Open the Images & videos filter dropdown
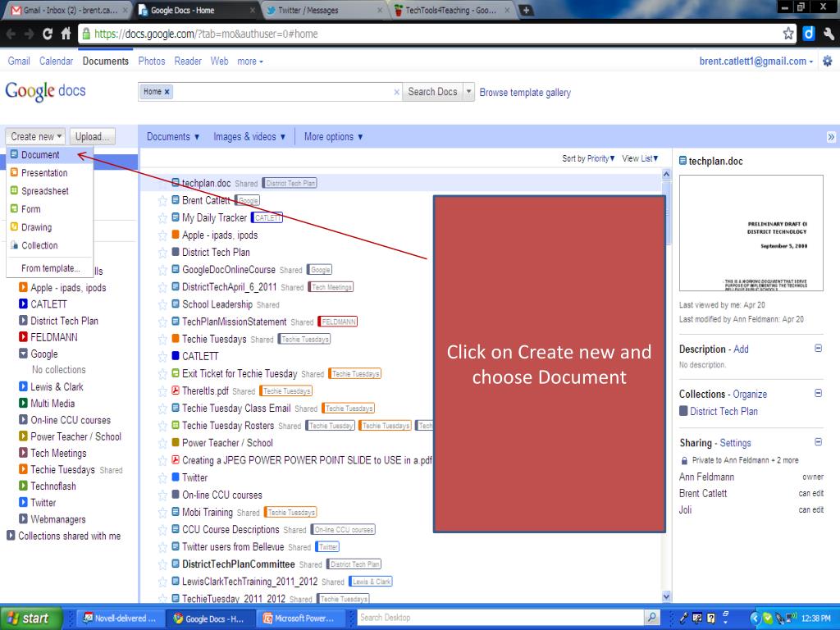The width and height of the screenshot is (840, 630). [x=249, y=137]
